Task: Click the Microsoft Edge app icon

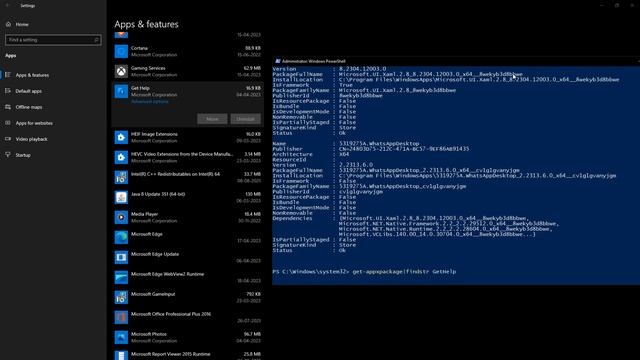Action: point(121,238)
